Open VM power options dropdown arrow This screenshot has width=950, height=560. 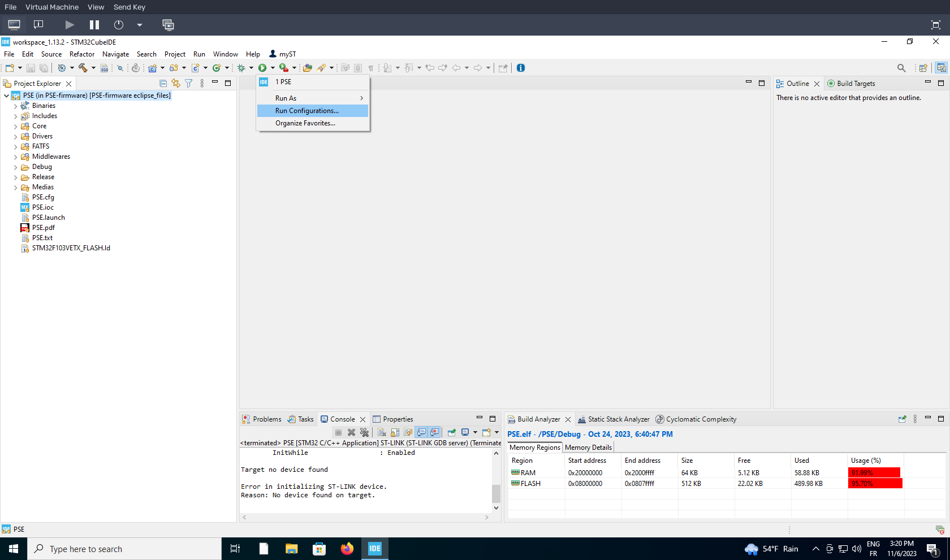pos(140,25)
